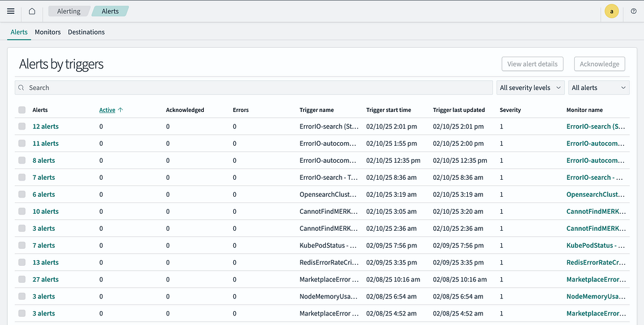Screen dimensions: 644x325
Task: Click the Acknowledge button
Action: pos(599,64)
